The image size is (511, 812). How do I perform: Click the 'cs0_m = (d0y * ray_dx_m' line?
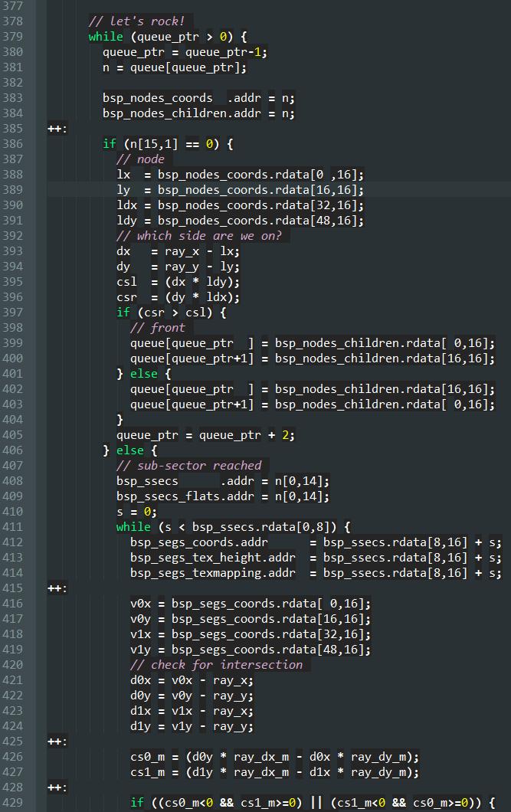(274, 757)
